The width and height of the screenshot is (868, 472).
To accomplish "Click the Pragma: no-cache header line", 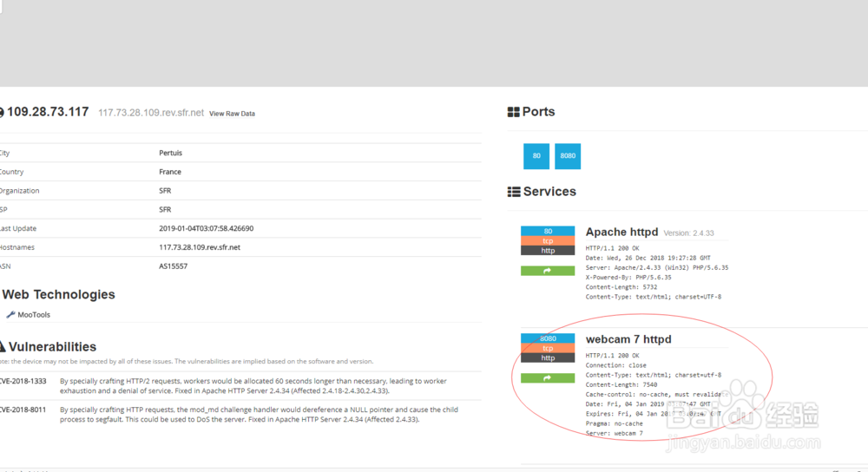I will pyautogui.click(x=615, y=424).
